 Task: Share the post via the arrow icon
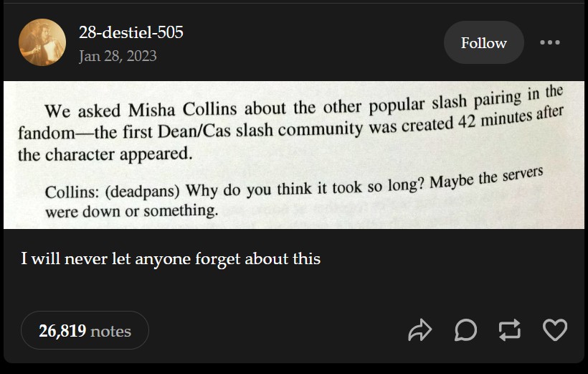(420, 330)
